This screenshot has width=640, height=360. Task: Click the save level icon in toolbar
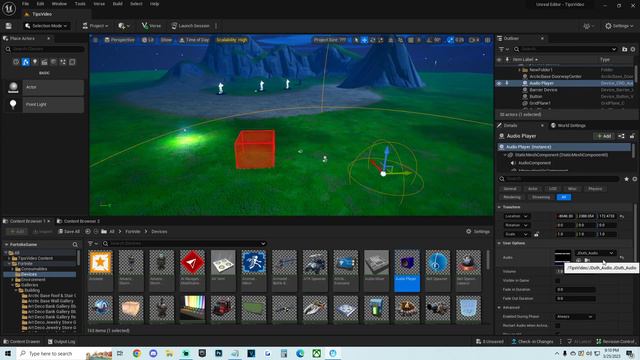point(9,26)
